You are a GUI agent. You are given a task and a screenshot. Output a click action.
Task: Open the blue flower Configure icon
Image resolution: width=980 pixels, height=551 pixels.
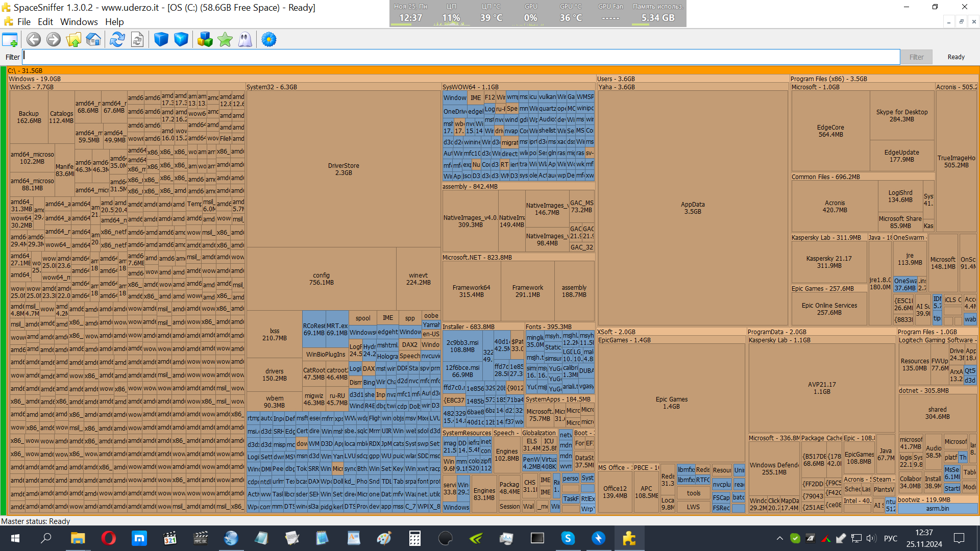tap(269, 39)
